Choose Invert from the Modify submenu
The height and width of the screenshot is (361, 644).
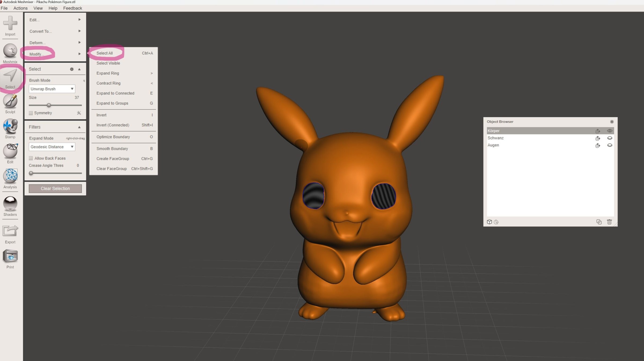coord(101,115)
